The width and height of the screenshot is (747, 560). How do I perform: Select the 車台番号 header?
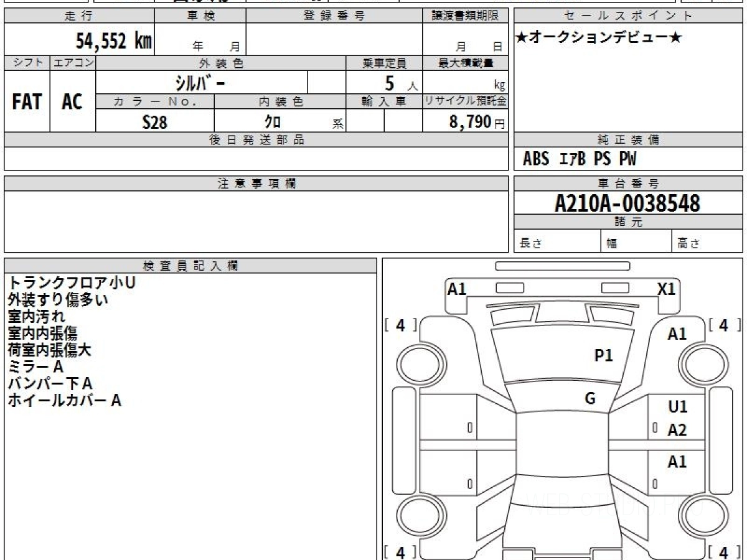pos(628,184)
